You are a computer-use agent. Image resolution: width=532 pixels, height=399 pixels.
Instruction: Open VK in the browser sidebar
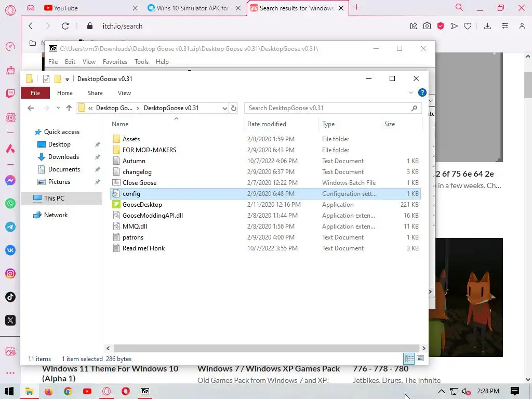coord(10,250)
